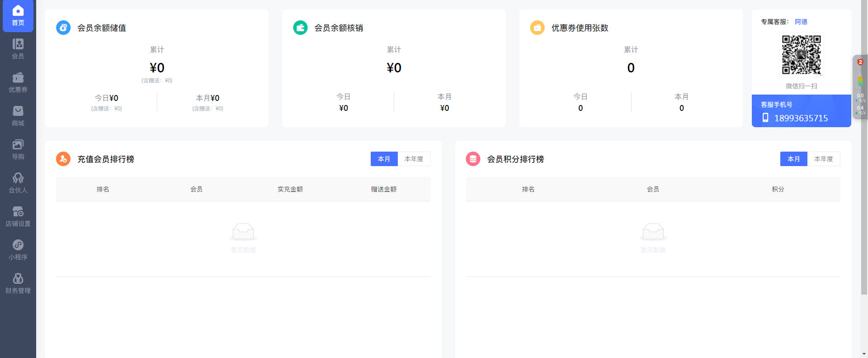Go to 财务管理 finance management
The width and height of the screenshot is (868, 358).
[18, 283]
